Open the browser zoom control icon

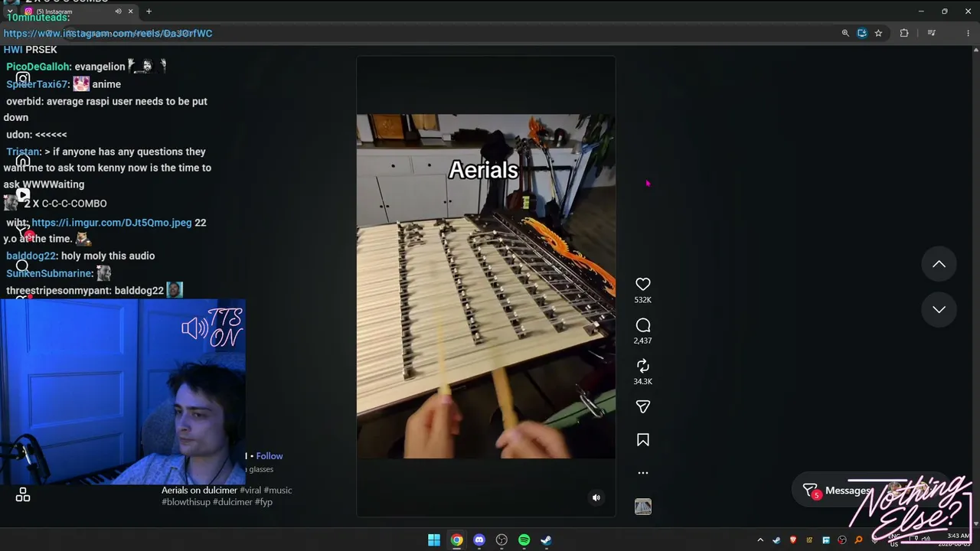point(845,33)
